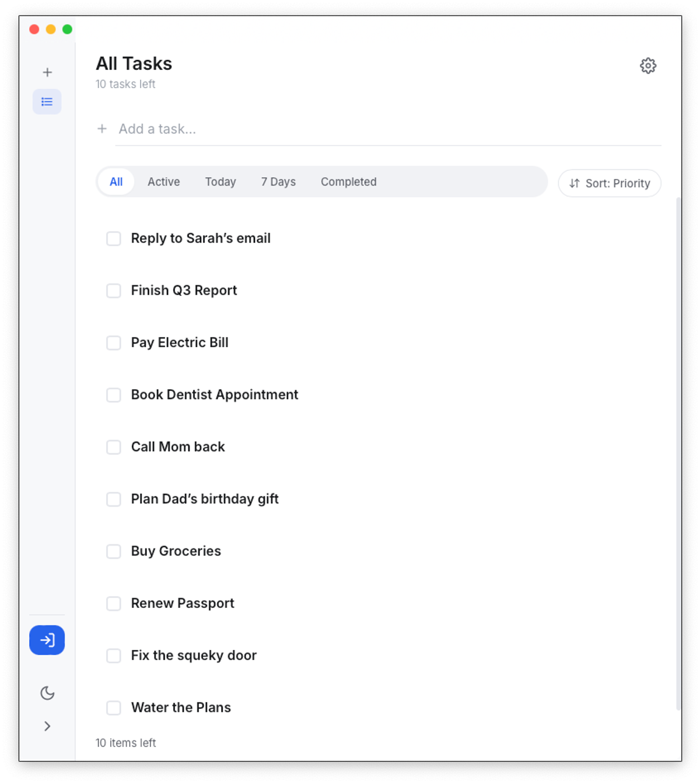This screenshot has width=700, height=783.
Task: Check the Water the Plans task
Action: click(114, 708)
